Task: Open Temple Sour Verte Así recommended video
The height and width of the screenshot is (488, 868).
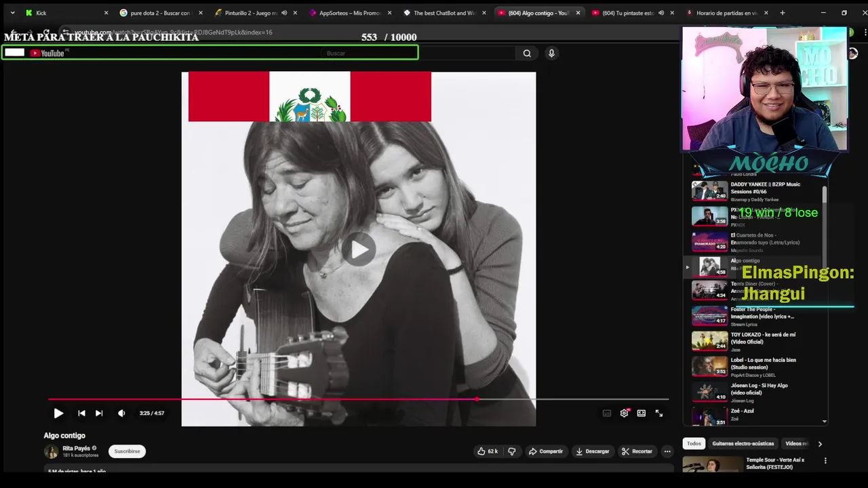Action: (x=775, y=463)
